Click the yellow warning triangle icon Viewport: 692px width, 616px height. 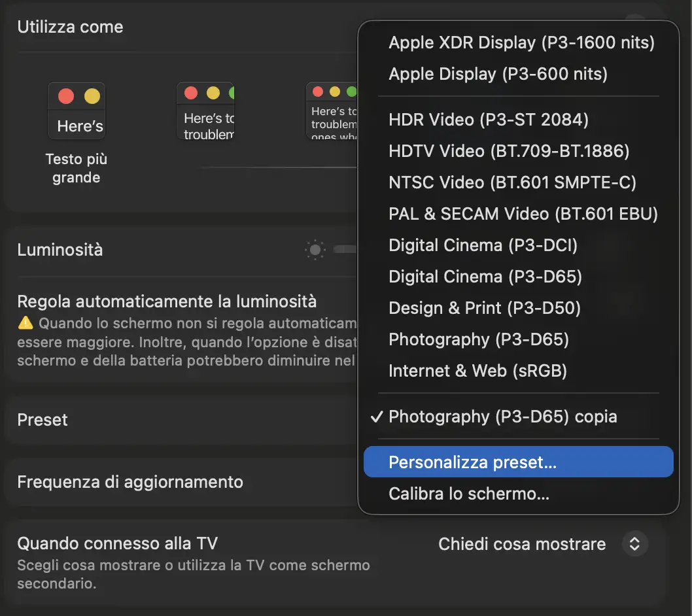[x=24, y=323]
